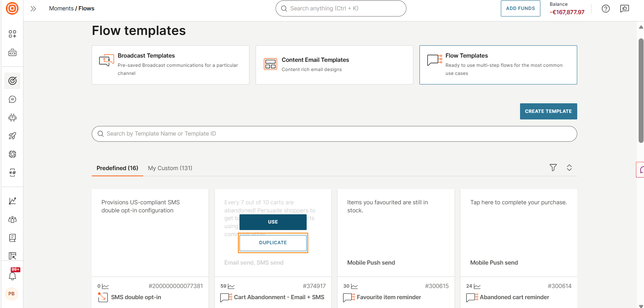
Task: Open Moments target icon in sidebar
Action: [12, 81]
